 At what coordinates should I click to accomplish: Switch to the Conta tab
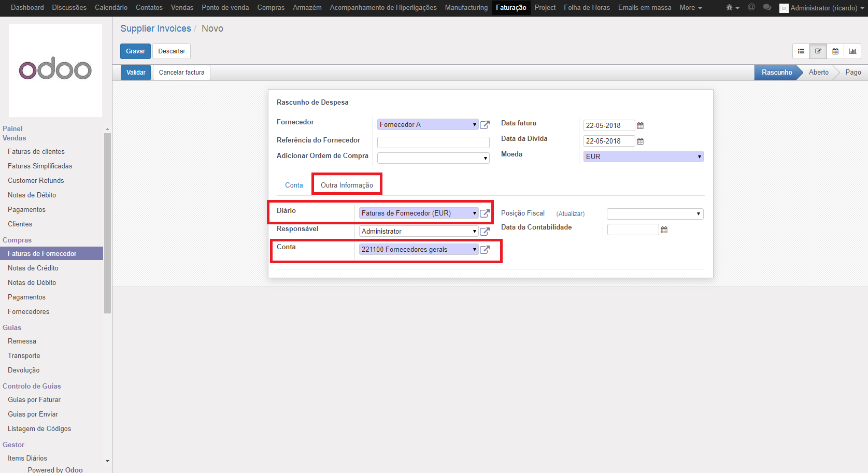294,185
